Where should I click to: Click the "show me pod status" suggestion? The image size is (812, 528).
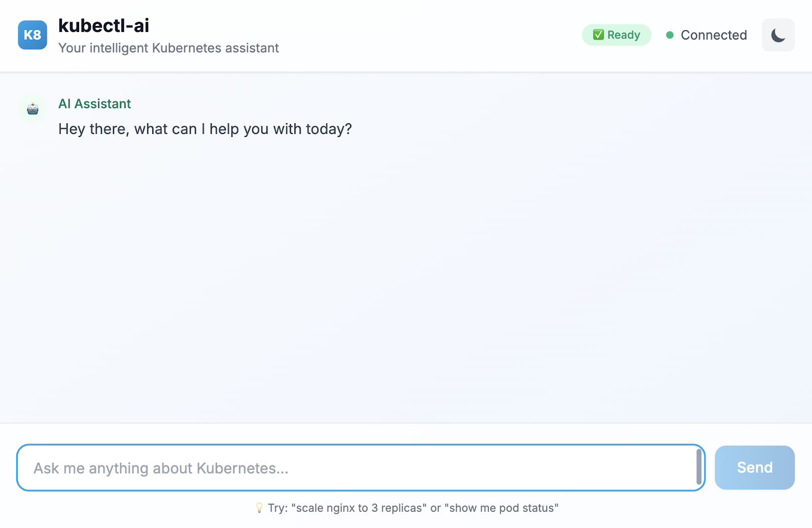[x=501, y=508]
